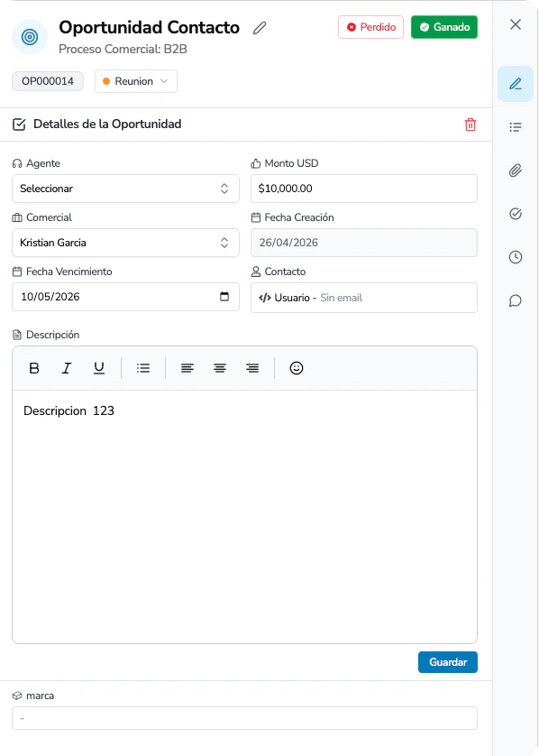Screen dimensions: 539x756
Task: Click the Fecha Vencimiento date field
Action: pyautogui.click(x=125, y=297)
